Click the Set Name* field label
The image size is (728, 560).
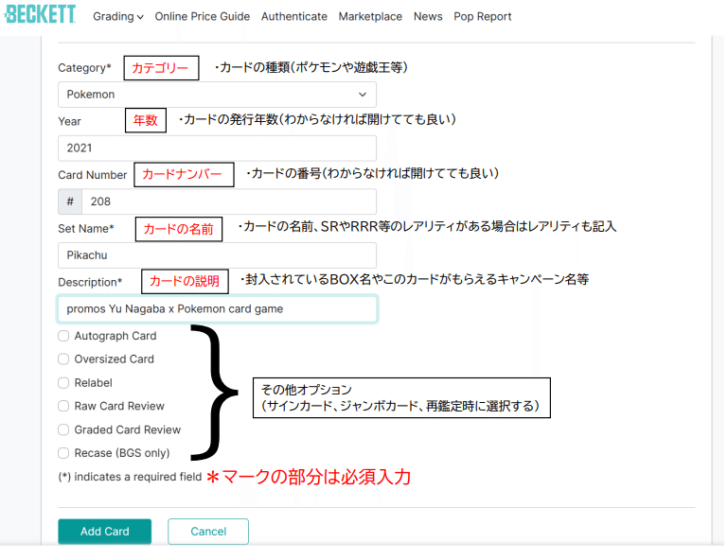click(x=86, y=229)
